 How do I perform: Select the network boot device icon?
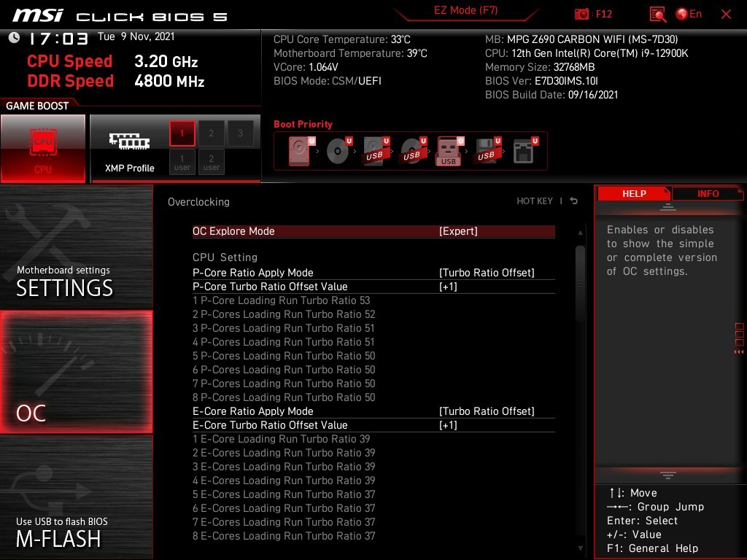523,151
